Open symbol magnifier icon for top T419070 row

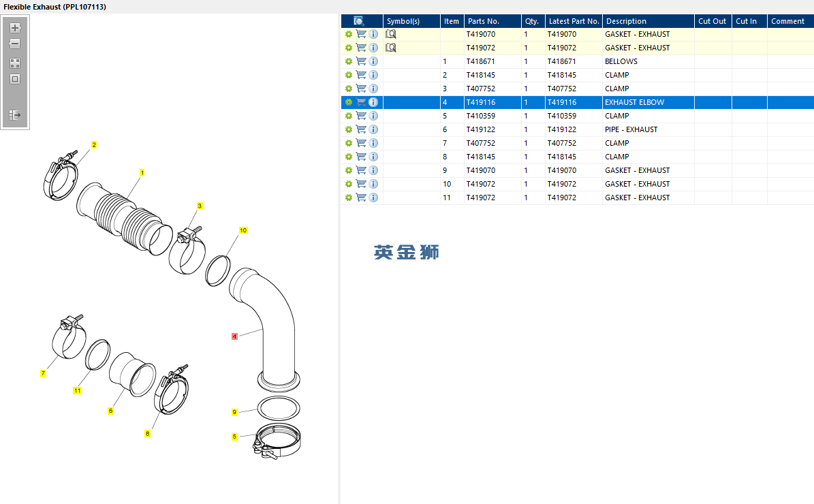click(x=391, y=34)
